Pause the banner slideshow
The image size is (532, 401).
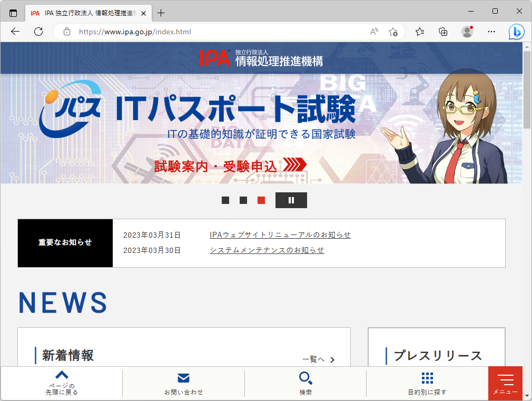pyautogui.click(x=291, y=200)
